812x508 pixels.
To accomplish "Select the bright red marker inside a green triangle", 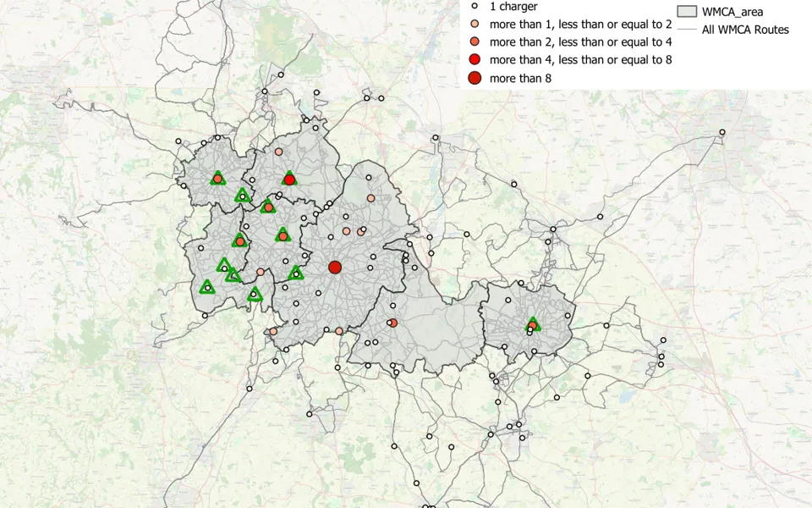I will tap(289, 179).
